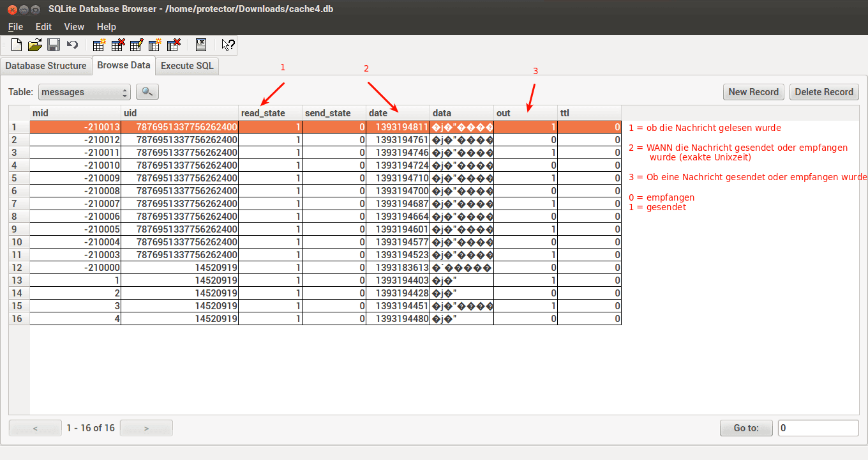Click the date cell 1393194811
The width and height of the screenshot is (868, 460).
pyautogui.click(x=398, y=127)
